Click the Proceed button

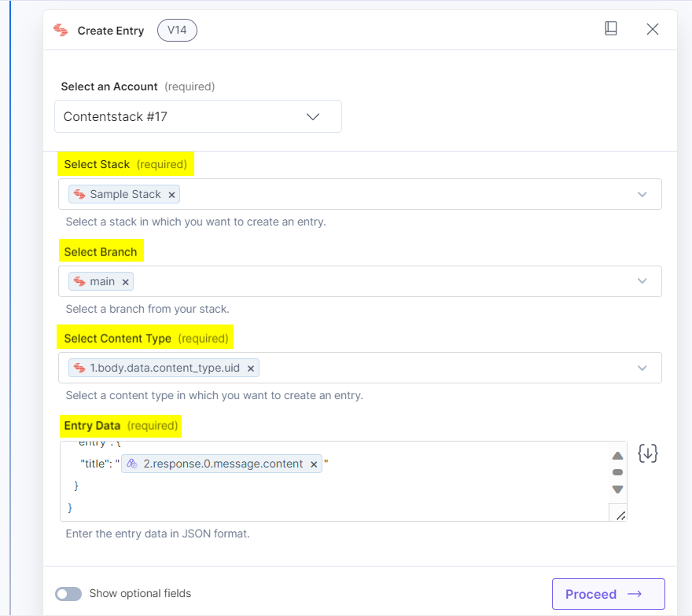(x=608, y=594)
